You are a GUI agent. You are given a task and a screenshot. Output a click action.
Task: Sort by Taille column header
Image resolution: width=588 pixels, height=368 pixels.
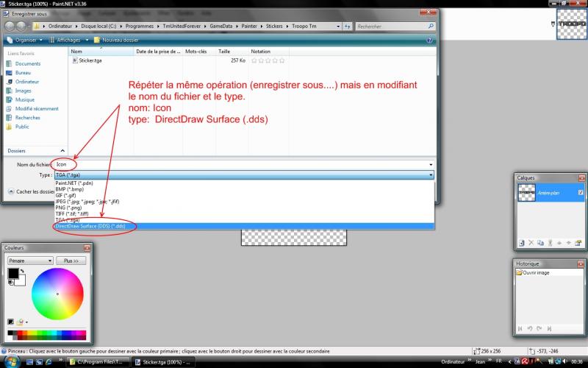tap(232, 52)
